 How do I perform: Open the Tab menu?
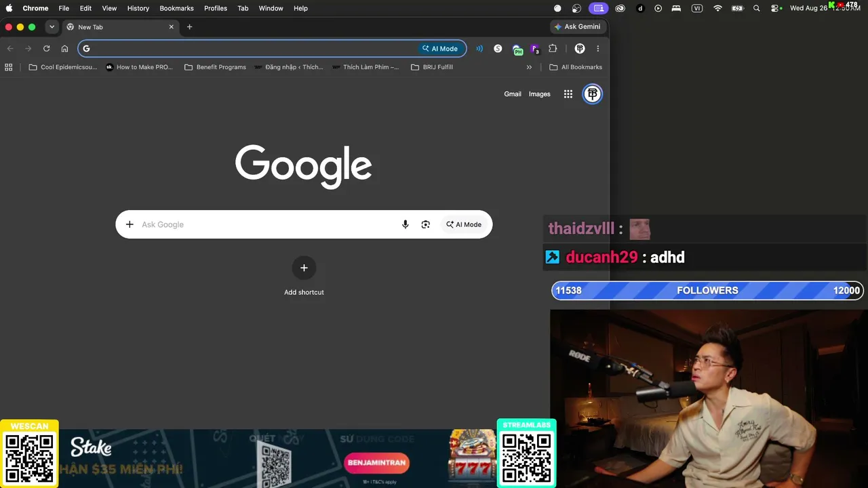pos(243,8)
